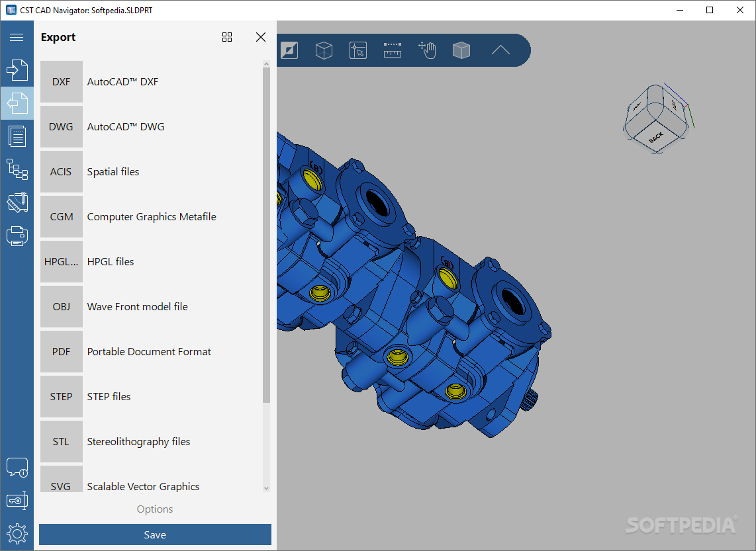The image size is (756, 551).
Task: Choose DXF export format tile
Action: tap(61, 81)
